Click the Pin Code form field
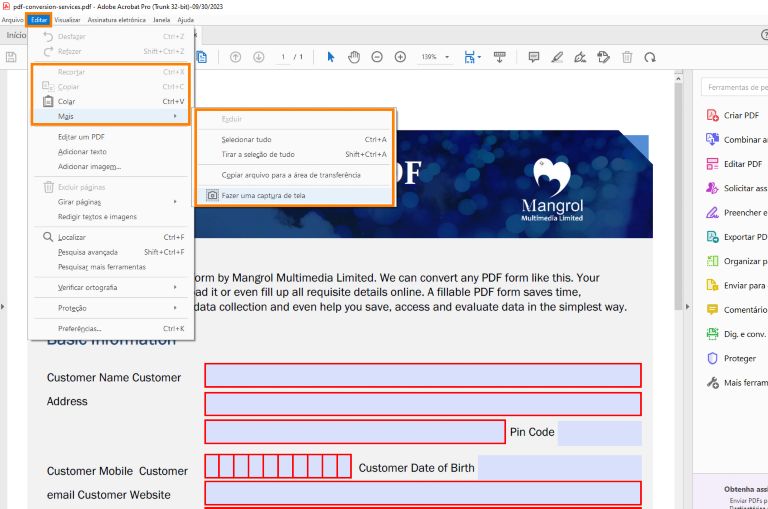The width and height of the screenshot is (768, 509). [x=600, y=433]
